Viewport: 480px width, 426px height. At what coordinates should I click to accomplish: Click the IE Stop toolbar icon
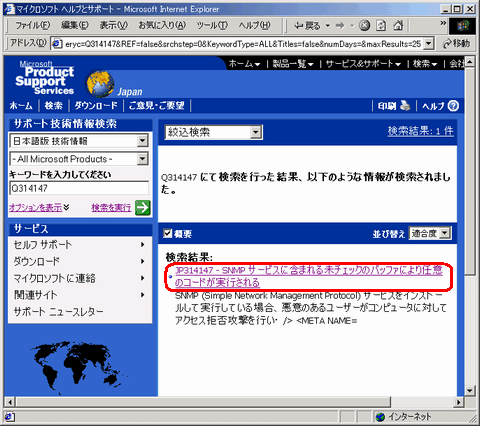point(365,25)
